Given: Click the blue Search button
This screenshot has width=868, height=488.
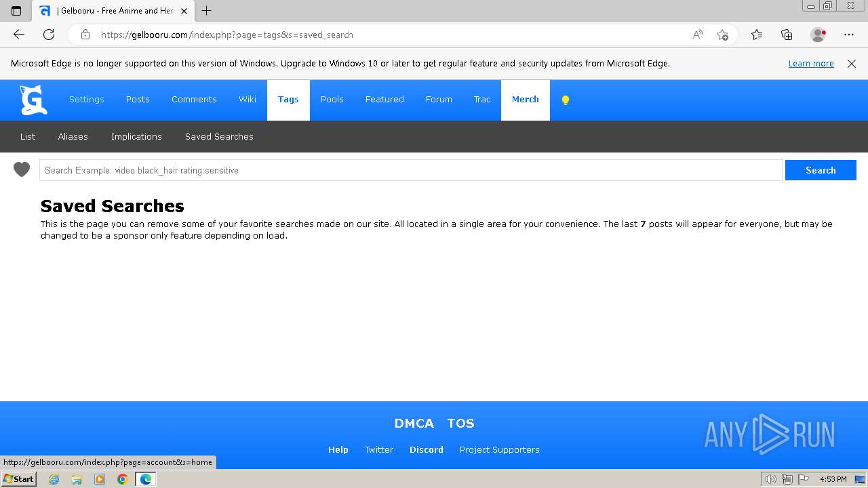Looking at the screenshot, I should 821,170.
